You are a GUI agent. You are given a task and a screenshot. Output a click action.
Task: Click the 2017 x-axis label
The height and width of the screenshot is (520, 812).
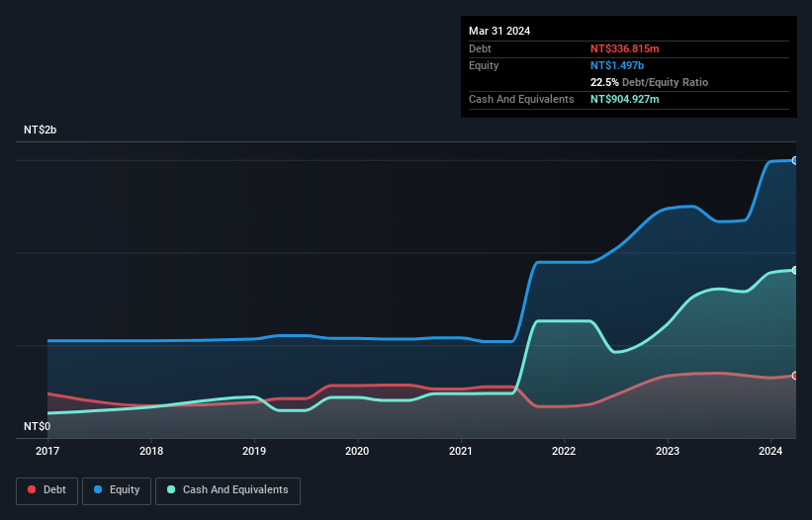[47, 451]
